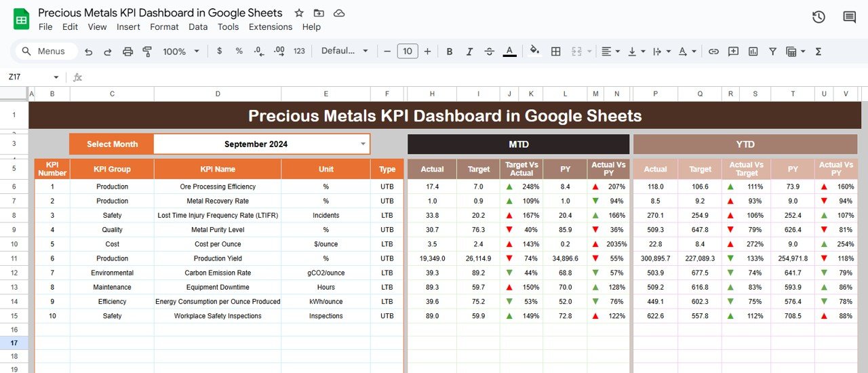Open the Help menu

(311, 27)
